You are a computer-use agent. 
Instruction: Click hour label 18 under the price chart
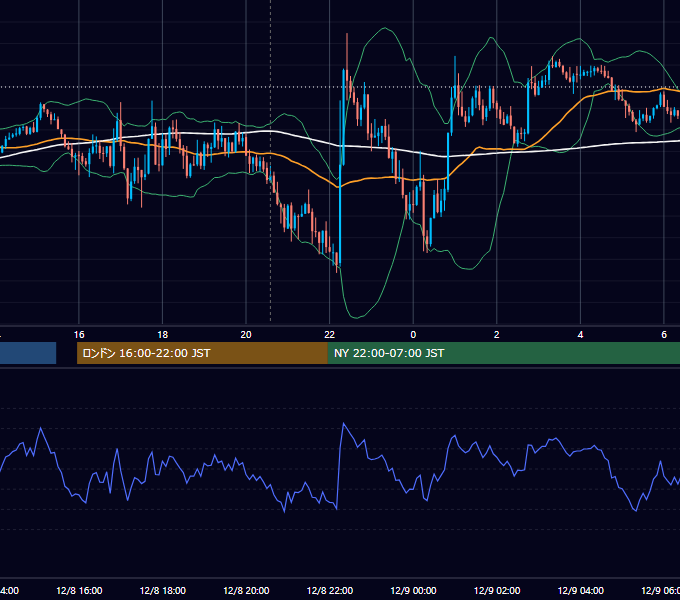point(163,335)
